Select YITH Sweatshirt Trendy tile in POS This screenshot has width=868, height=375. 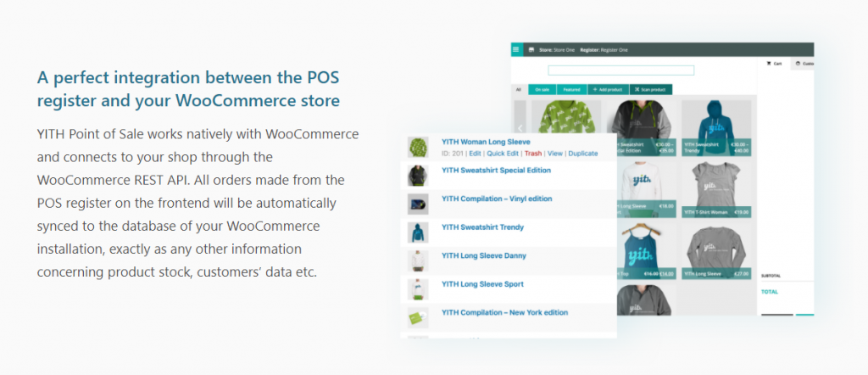[x=716, y=128]
